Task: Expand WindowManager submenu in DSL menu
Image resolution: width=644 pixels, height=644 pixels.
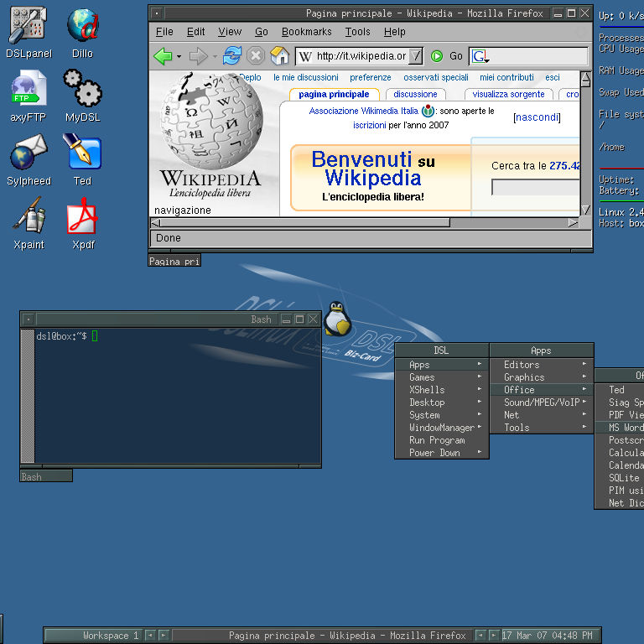Action: point(442,428)
